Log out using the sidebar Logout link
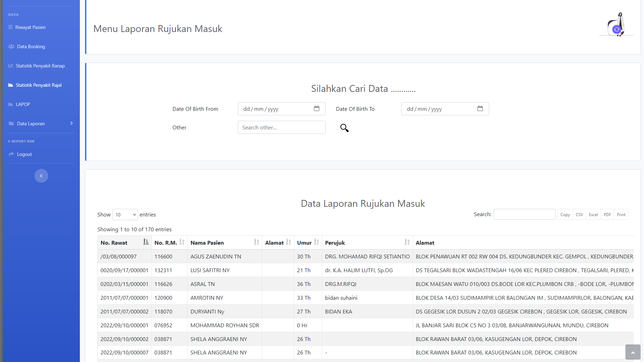This screenshot has height=362, width=644. (x=24, y=154)
